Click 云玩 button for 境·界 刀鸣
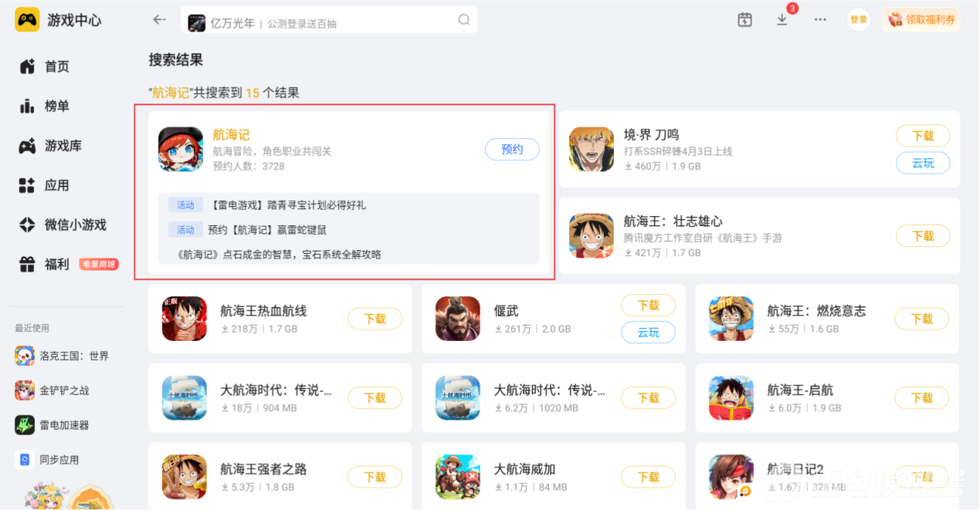The width and height of the screenshot is (980, 510). click(x=923, y=163)
